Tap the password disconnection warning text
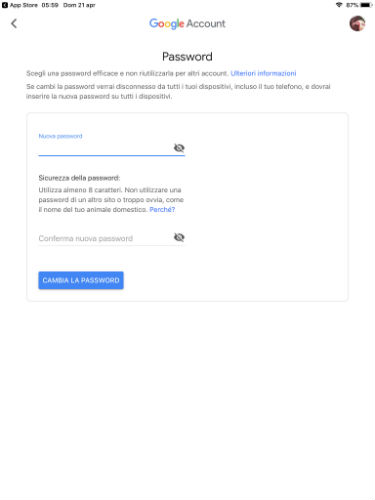Viewport: 375px width, 500px height. [x=178, y=91]
